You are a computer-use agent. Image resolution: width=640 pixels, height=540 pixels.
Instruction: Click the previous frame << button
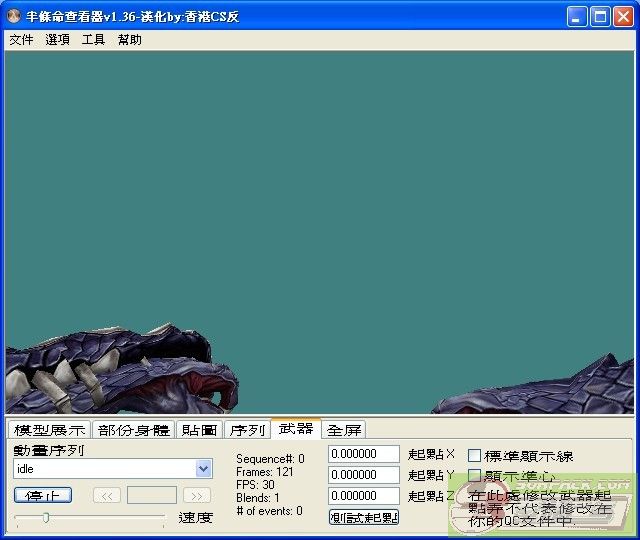pyautogui.click(x=107, y=495)
